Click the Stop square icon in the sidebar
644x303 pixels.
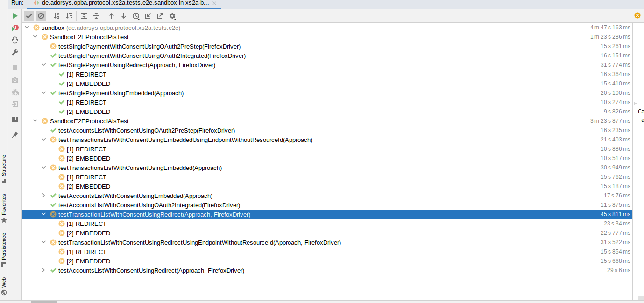coord(15,68)
